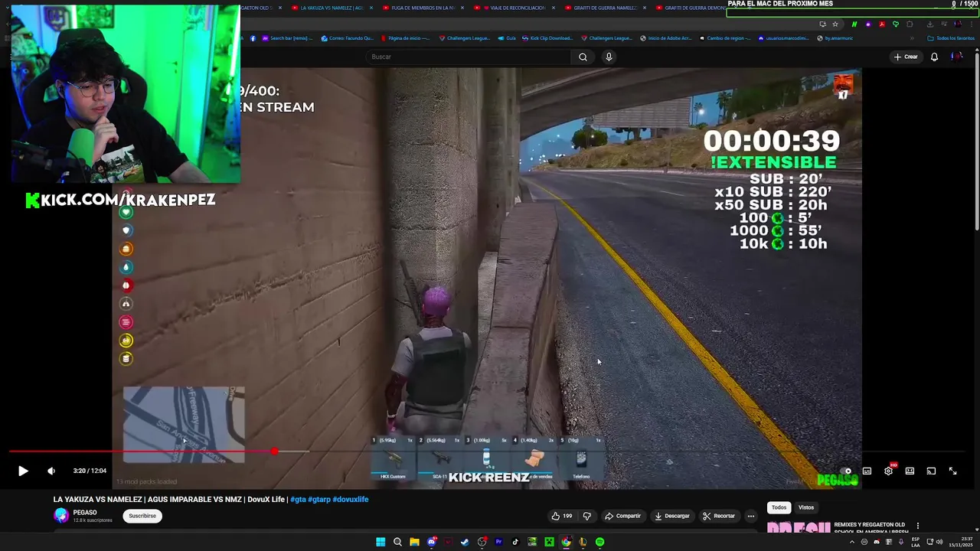Open the Facebook bookmark icon

click(253, 38)
